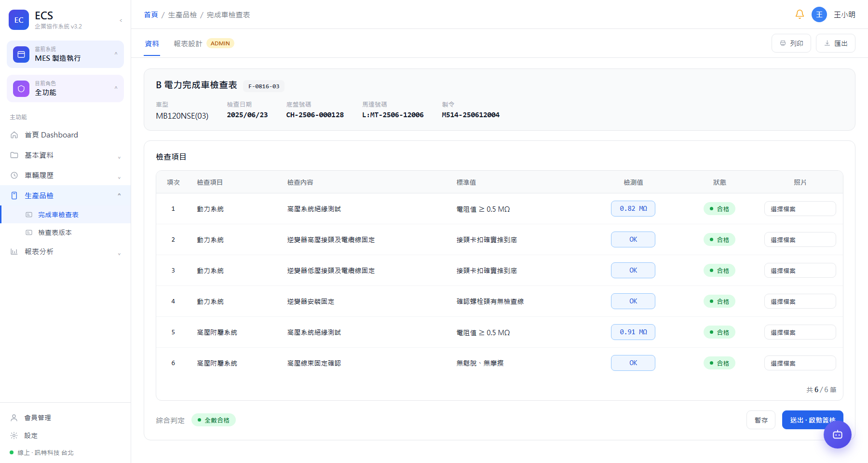Choose photo file for 高壓線束固定確認 row
Viewport: 868px width, 463px height.
pyautogui.click(x=800, y=363)
